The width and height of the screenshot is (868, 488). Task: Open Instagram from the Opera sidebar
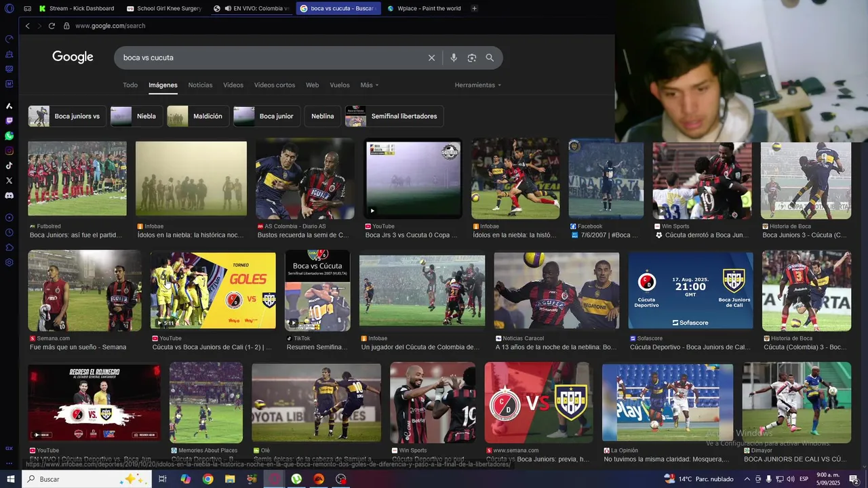point(9,150)
